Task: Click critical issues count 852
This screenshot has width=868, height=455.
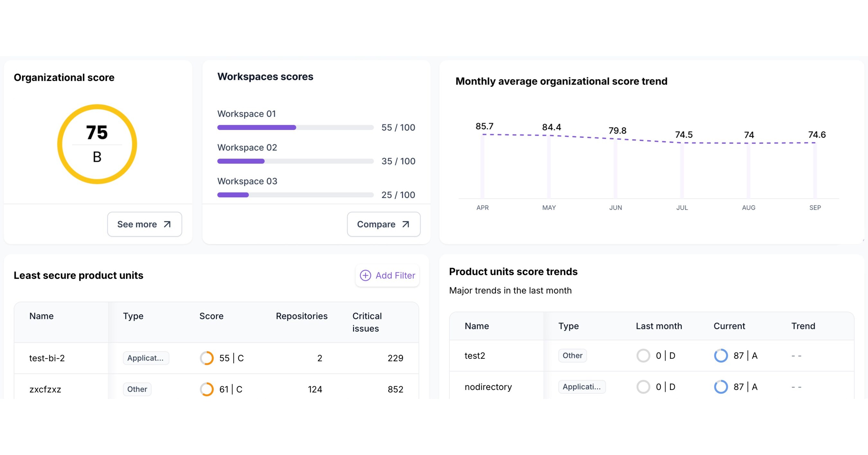Action: [x=395, y=389]
